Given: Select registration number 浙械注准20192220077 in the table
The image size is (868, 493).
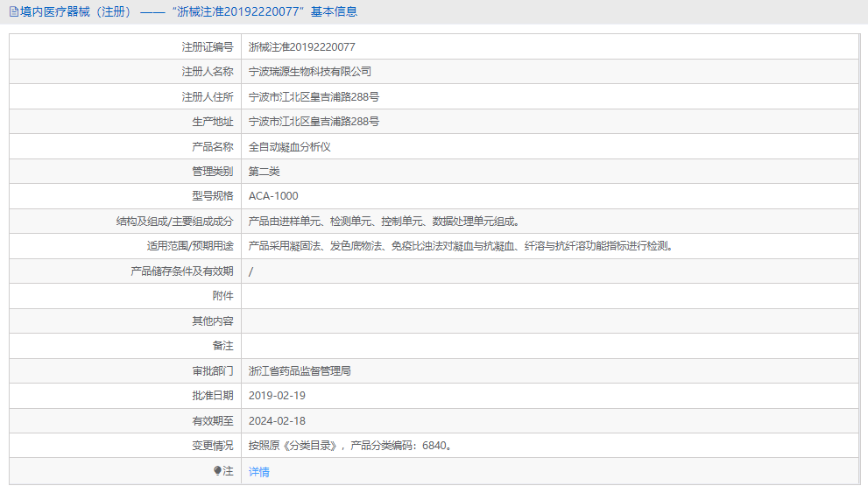Looking at the screenshot, I should pyautogui.click(x=301, y=47).
